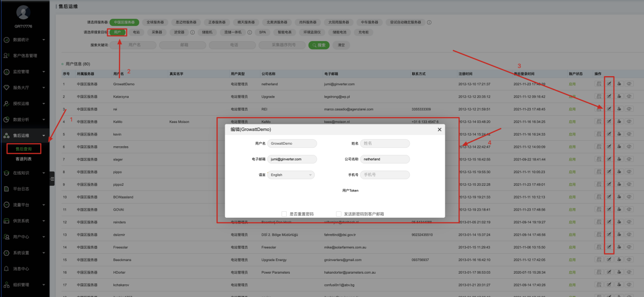The height and width of the screenshot is (297, 644).
Task: Select the 全球服务器 server option
Action: point(155,22)
